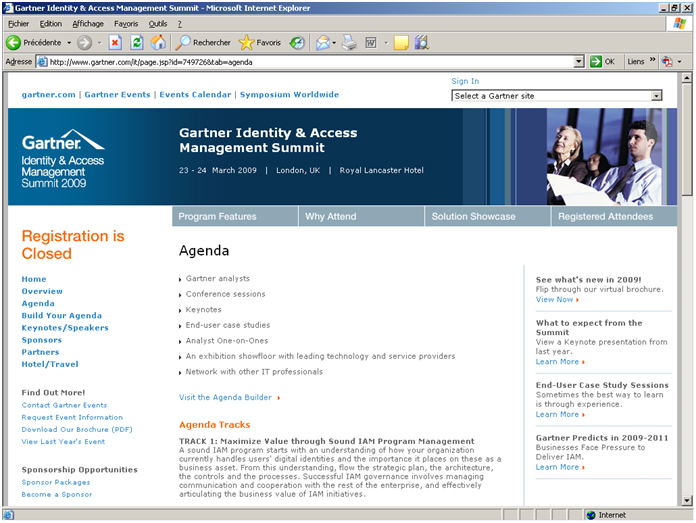
Task: Expand the Word edit dropdown arrow
Action: tap(386, 43)
